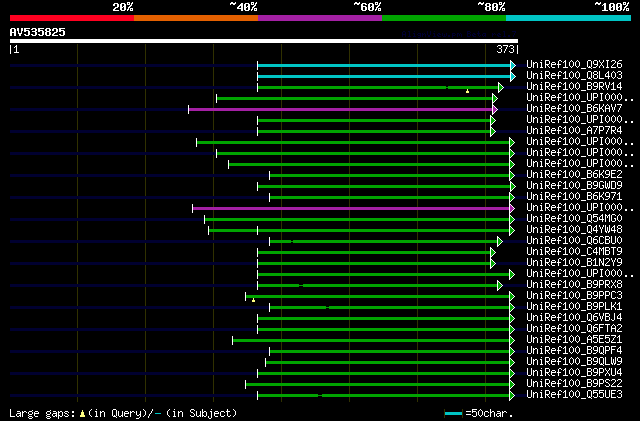This screenshot has height=421, width=640.
Task: Click the green arrowhead ending the A7P7R4 alignment
Action: point(493,131)
